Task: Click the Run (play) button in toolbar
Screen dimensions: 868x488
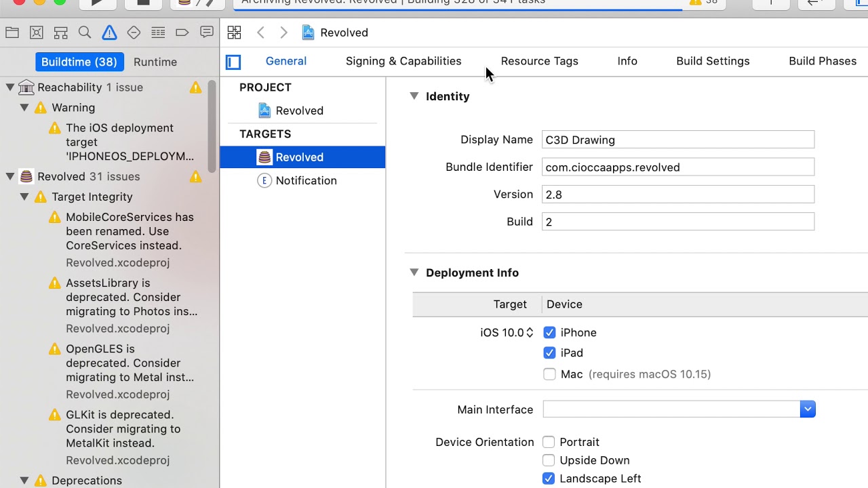Action: coord(97,3)
